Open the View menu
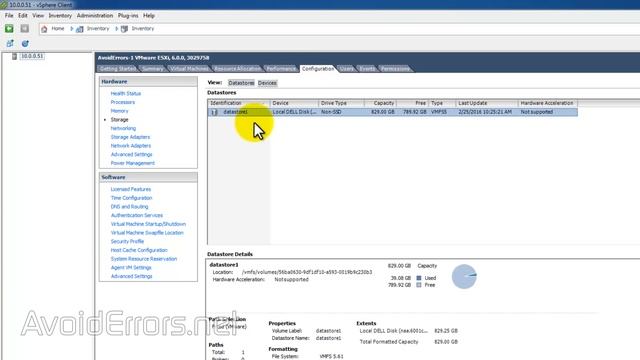This screenshot has height=360, width=640. tap(38, 16)
